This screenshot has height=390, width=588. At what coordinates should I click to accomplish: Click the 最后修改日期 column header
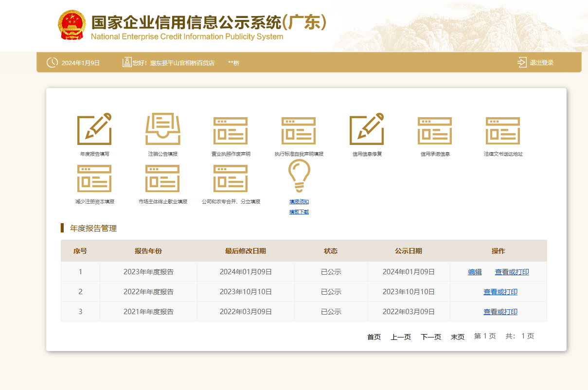246,251
